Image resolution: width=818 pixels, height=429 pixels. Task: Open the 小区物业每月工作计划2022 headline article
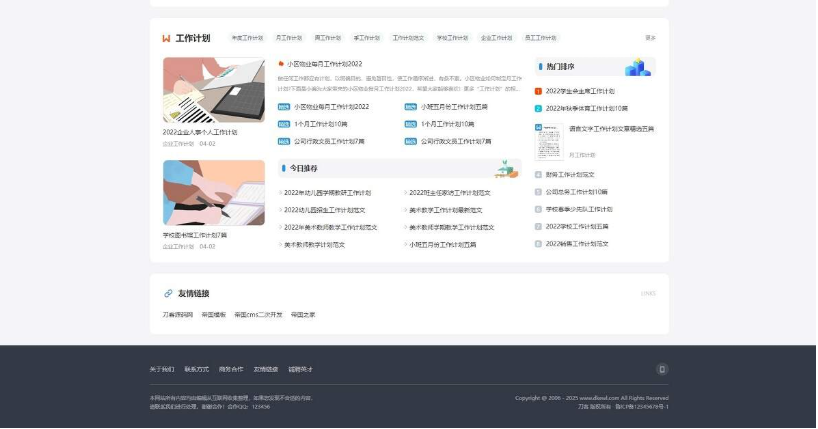pos(324,64)
